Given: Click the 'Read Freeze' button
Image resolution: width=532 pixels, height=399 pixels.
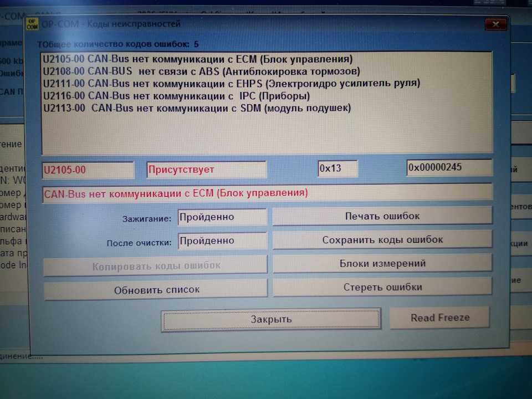Looking at the screenshot, I should click(x=440, y=318).
